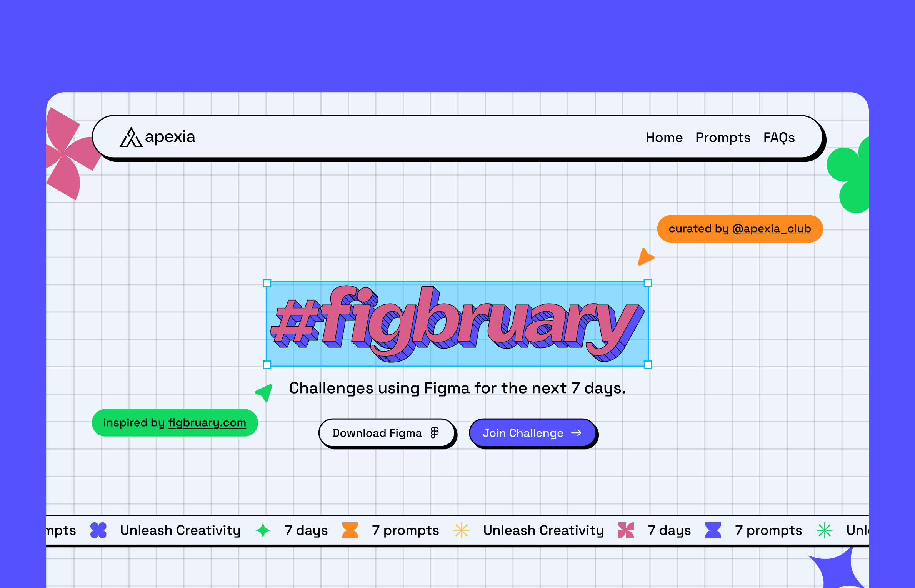
Task: Click the arrow icon in the Join Challenge button
Action: (576, 433)
